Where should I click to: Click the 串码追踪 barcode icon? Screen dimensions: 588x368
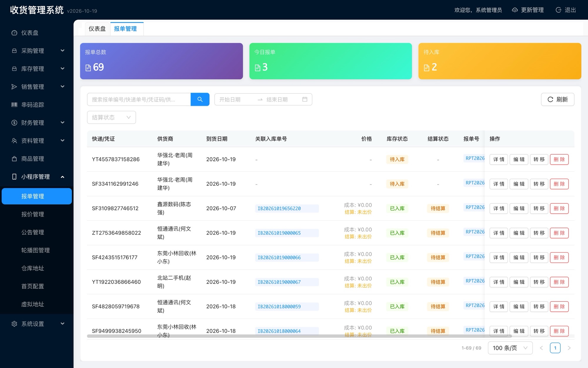point(14,105)
